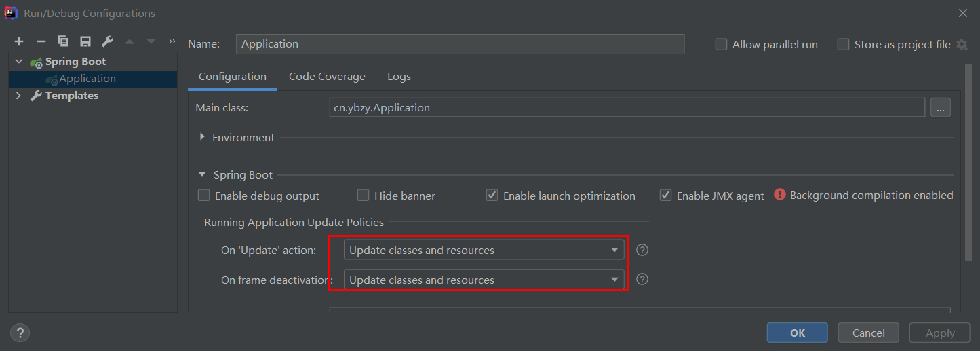Image resolution: width=980 pixels, height=351 pixels.
Task: Switch to Configuration tab
Action: [233, 77]
